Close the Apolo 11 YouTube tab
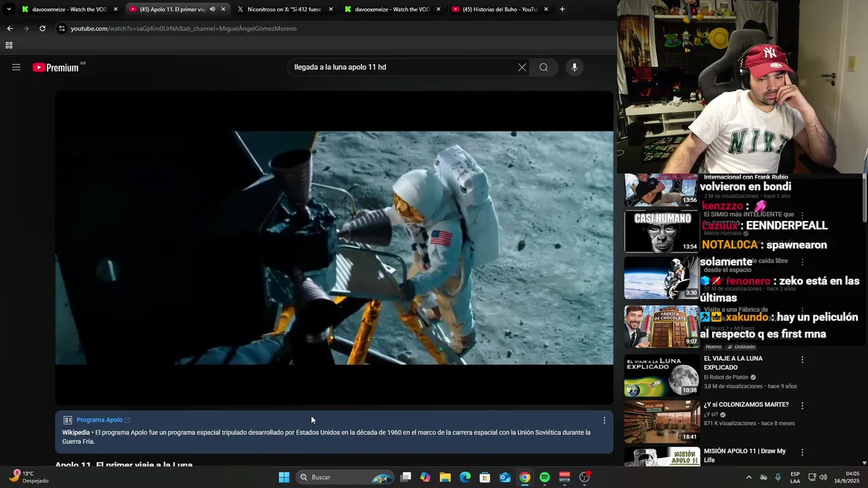868x488 pixels. (x=223, y=9)
